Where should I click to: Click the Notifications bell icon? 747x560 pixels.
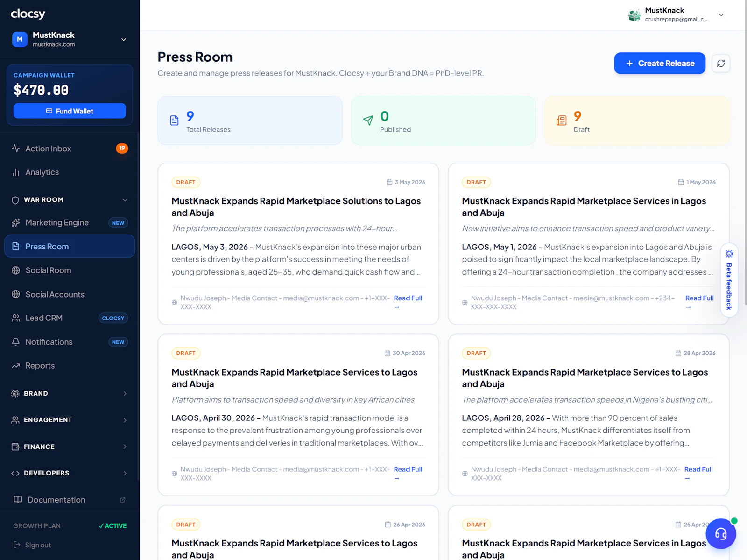16,342
